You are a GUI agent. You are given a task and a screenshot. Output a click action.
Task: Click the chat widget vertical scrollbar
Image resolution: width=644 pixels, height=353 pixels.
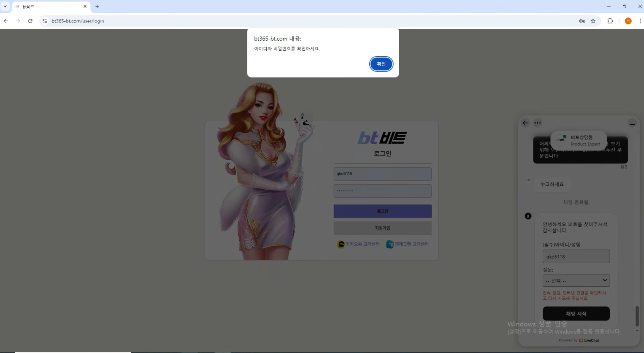637,316
